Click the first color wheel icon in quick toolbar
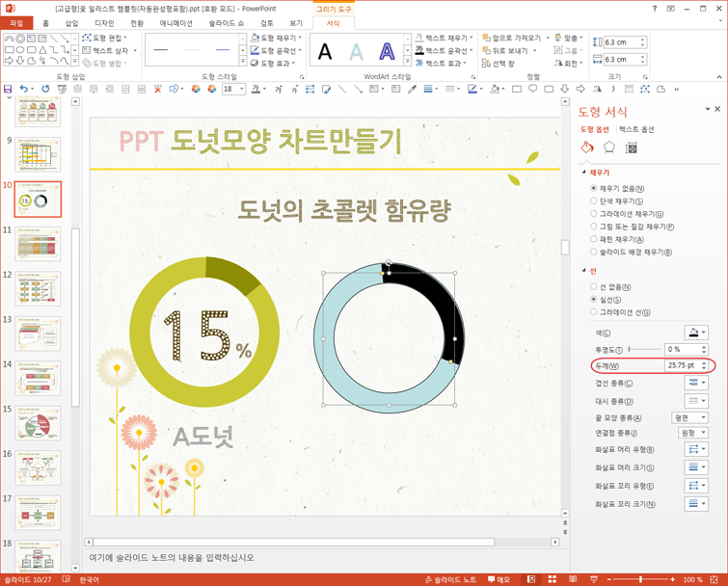 [x=196, y=89]
